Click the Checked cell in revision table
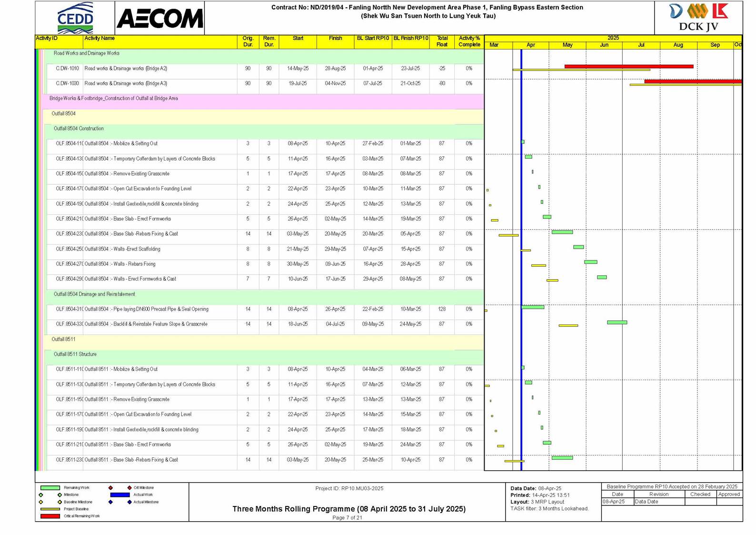Screen dimensions: 756x535 pos(700,494)
